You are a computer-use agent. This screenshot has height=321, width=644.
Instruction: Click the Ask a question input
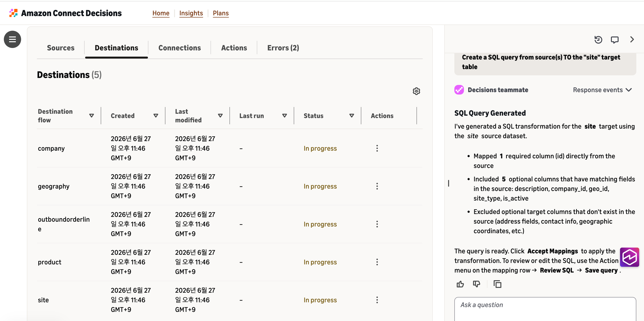tap(545, 309)
